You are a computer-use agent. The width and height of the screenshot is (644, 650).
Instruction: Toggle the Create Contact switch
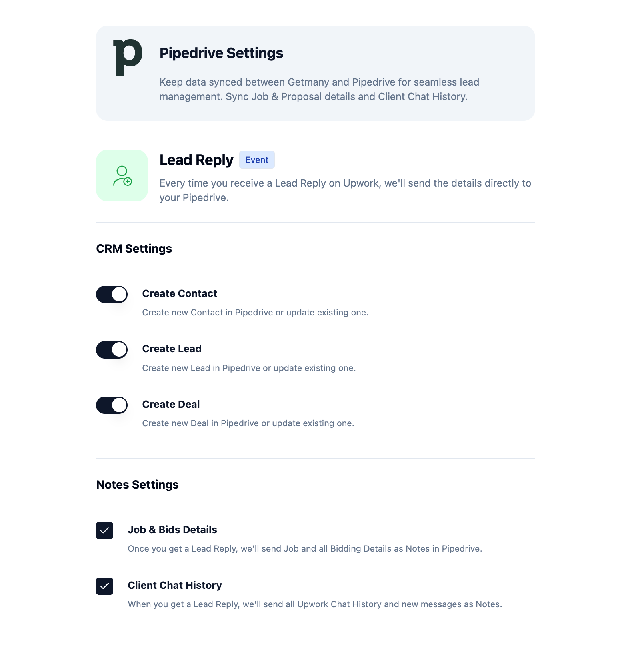112,294
